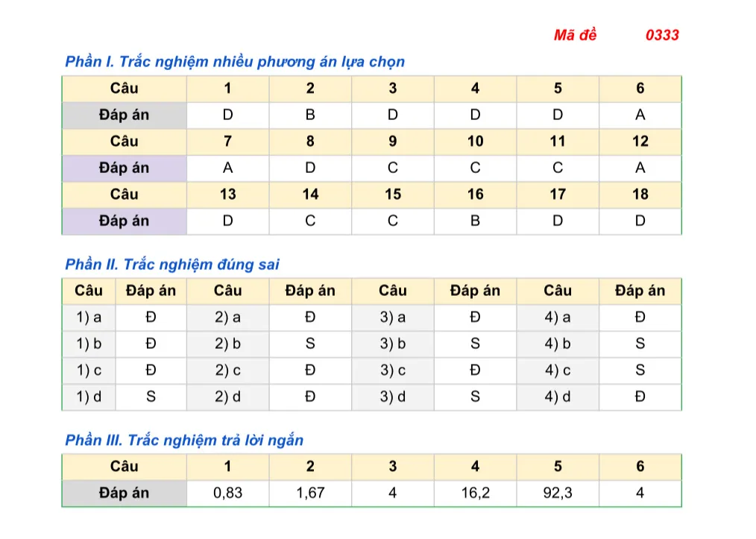
Task: Select Phần III trả lời ngắn heading
Action: click(184, 440)
